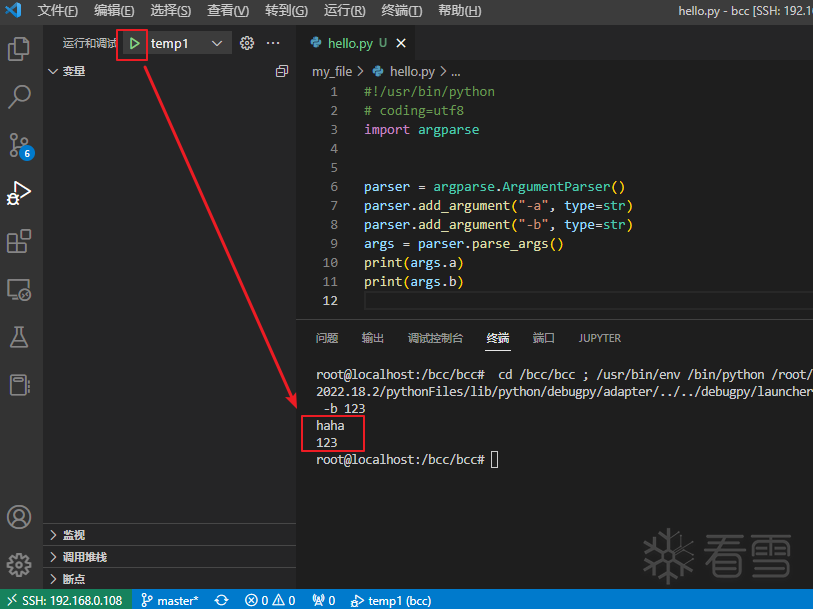Open more actions ellipsis in debug panel
813x609 pixels.
pos(273,44)
